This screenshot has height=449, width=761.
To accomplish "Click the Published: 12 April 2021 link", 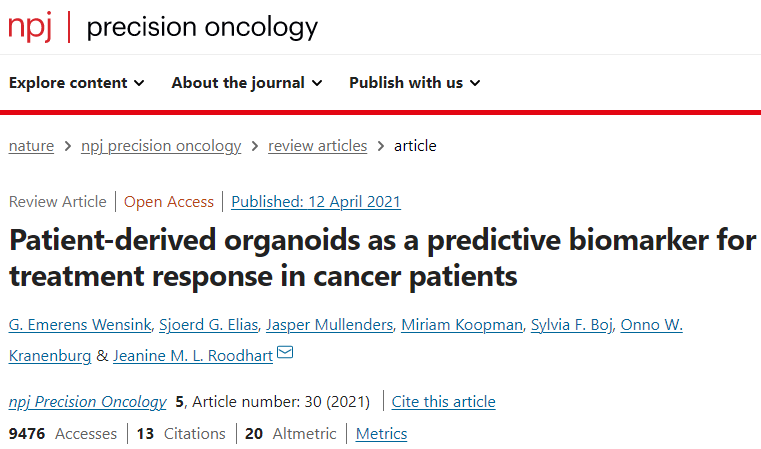I will click(x=316, y=202).
